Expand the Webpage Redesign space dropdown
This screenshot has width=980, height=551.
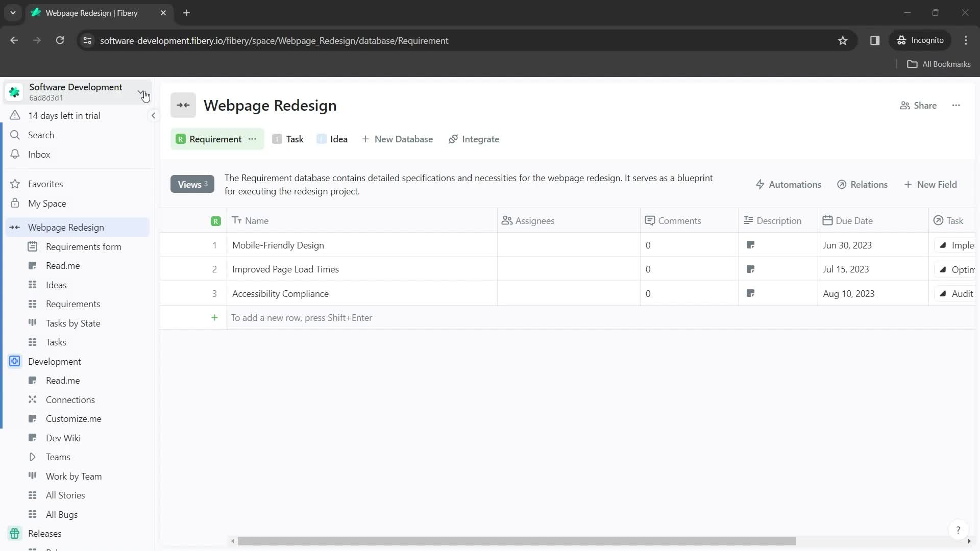(x=15, y=228)
